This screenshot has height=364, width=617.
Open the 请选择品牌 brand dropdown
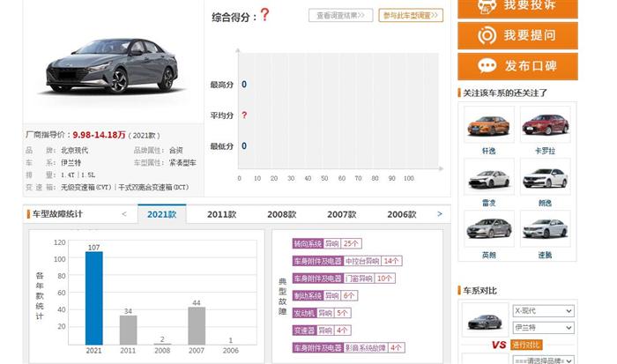click(543, 360)
